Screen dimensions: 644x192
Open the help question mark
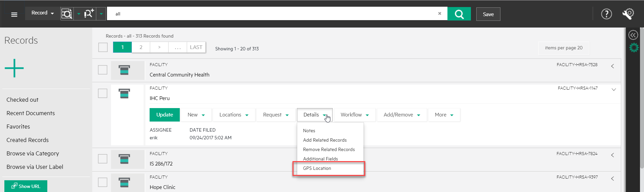tap(606, 14)
